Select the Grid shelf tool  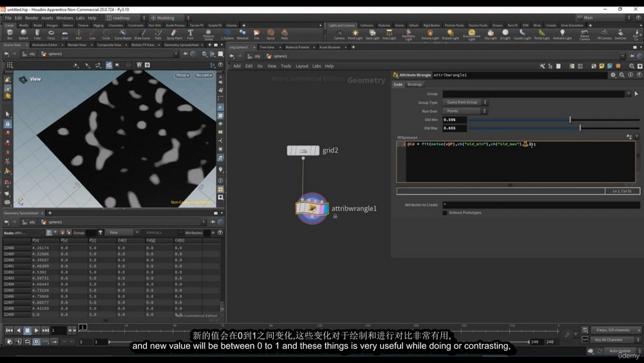pyautogui.click(x=64, y=34)
